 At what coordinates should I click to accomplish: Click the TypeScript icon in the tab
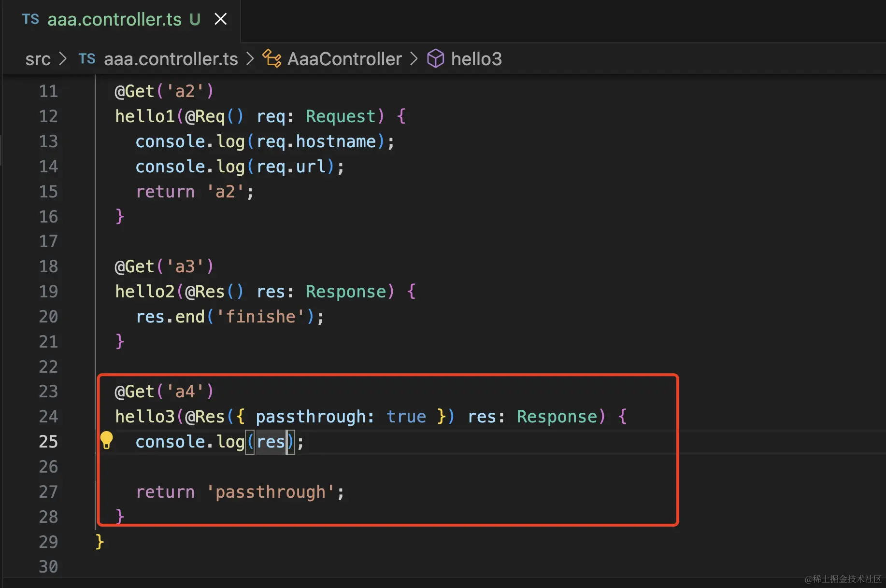[30, 19]
